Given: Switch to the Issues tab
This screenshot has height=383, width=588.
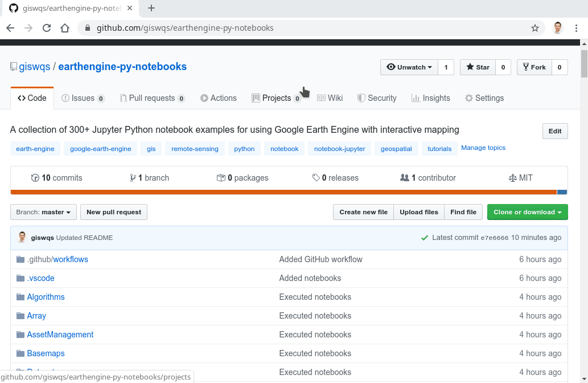Looking at the screenshot, I should 83,98.
